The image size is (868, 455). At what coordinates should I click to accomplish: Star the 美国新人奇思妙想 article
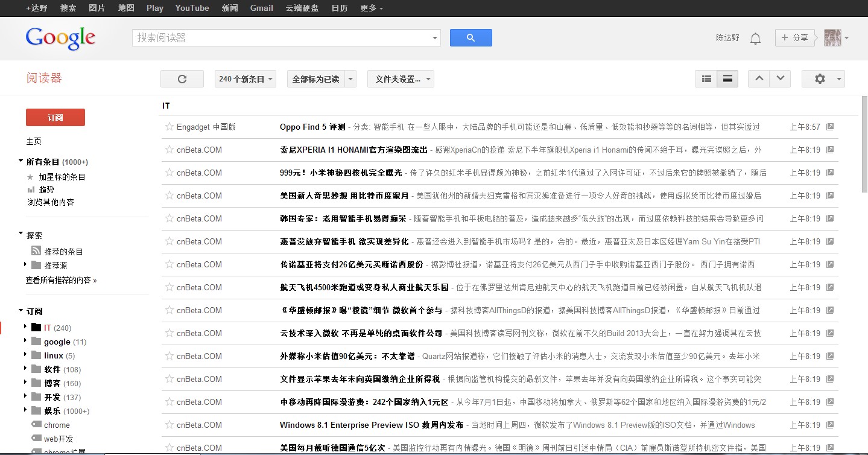tap(169, 196)
